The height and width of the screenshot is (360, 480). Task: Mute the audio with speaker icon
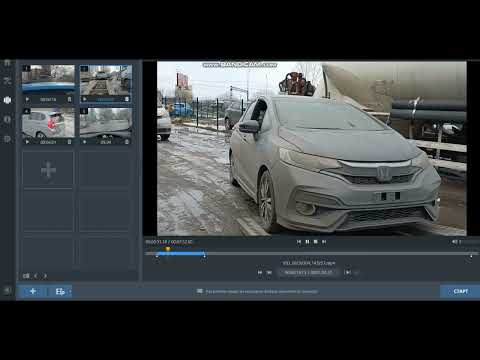[454, 242]
